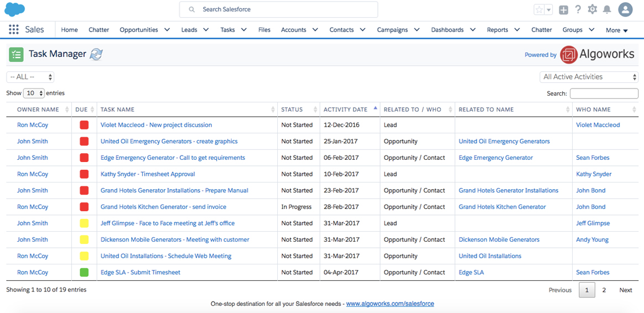
Task: Focus the table Search input box
Action: pyautogui.click(x=604, y=93)
